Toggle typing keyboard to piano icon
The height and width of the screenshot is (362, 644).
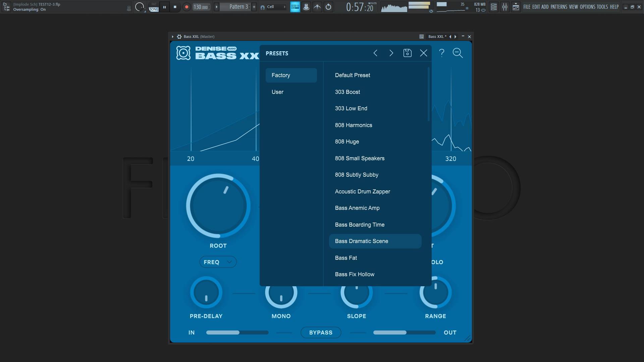coord(295,7)
